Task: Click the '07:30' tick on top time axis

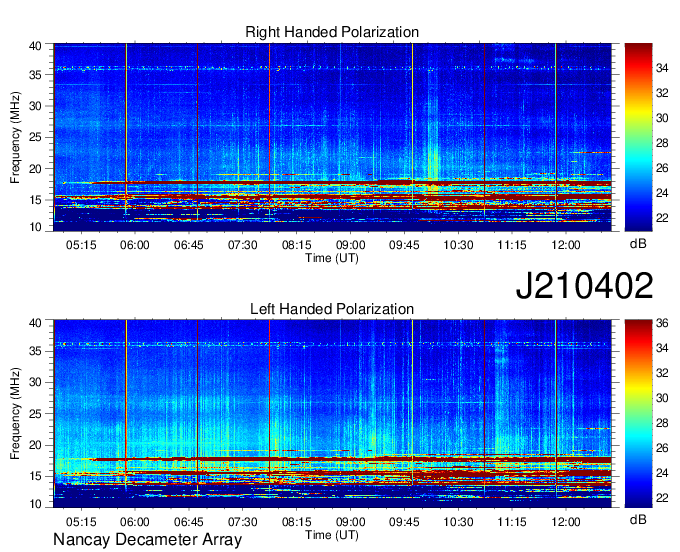Action: [242, 245]
